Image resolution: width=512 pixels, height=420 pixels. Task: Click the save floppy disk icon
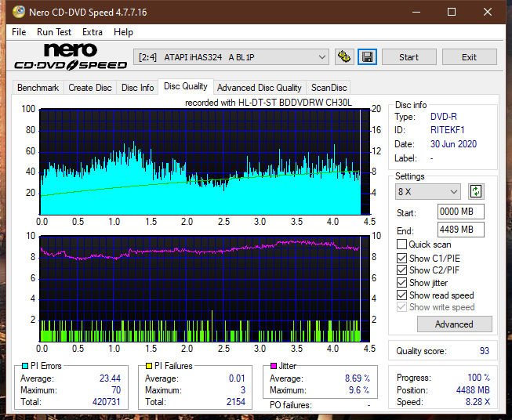(367, 57)
